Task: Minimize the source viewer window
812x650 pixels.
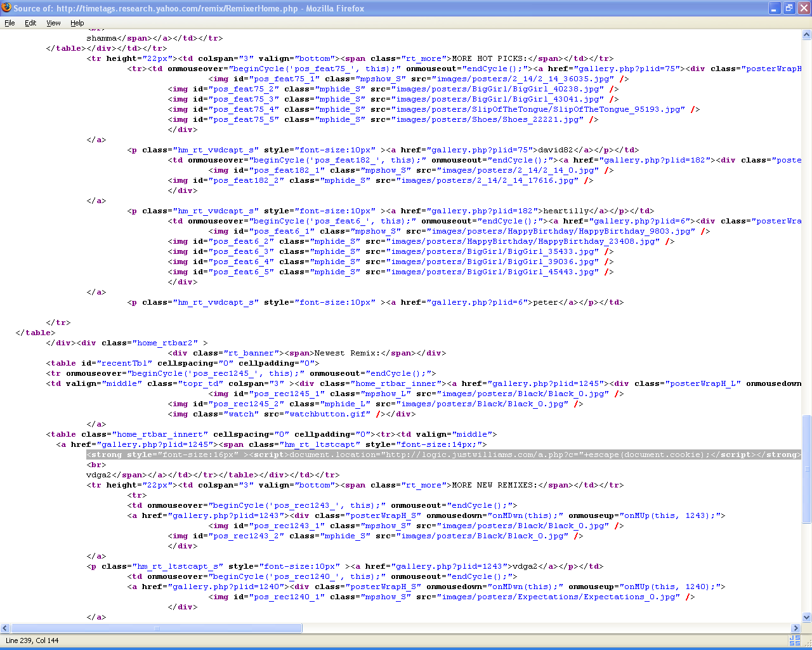Action: [x=775, y=8]
